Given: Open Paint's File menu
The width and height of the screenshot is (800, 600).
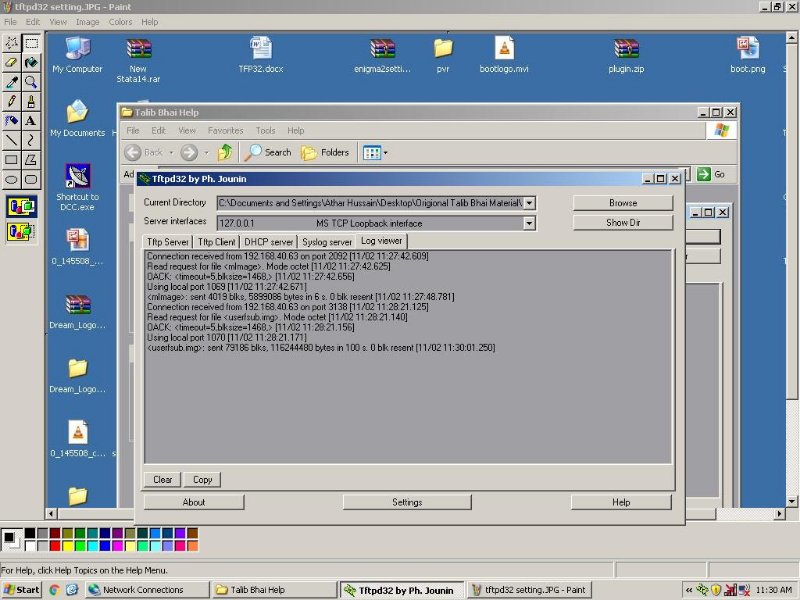Looking at the screenshot, I should (10, 22).
